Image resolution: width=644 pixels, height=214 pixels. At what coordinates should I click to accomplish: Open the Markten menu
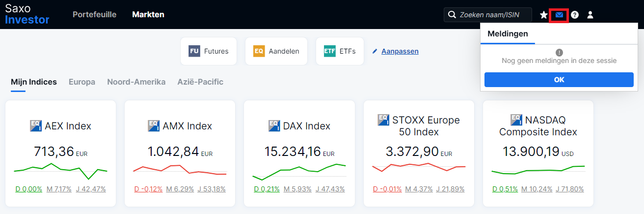pos(148,14)
